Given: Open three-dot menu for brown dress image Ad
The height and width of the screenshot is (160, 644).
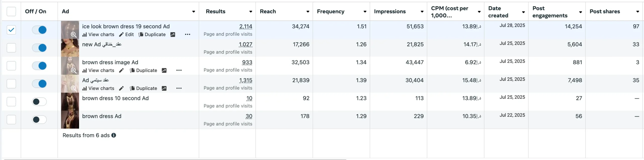Looking at the screenshot, I should click(179, 70).
